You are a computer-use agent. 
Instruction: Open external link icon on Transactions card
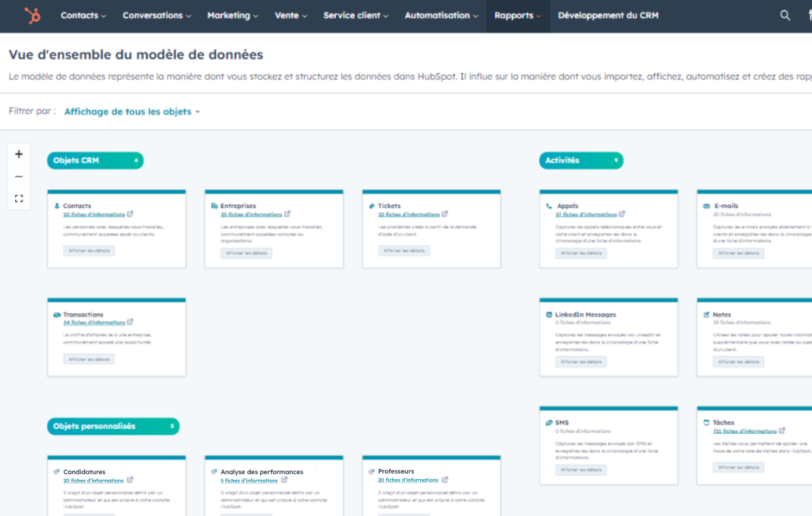(130, 322)
